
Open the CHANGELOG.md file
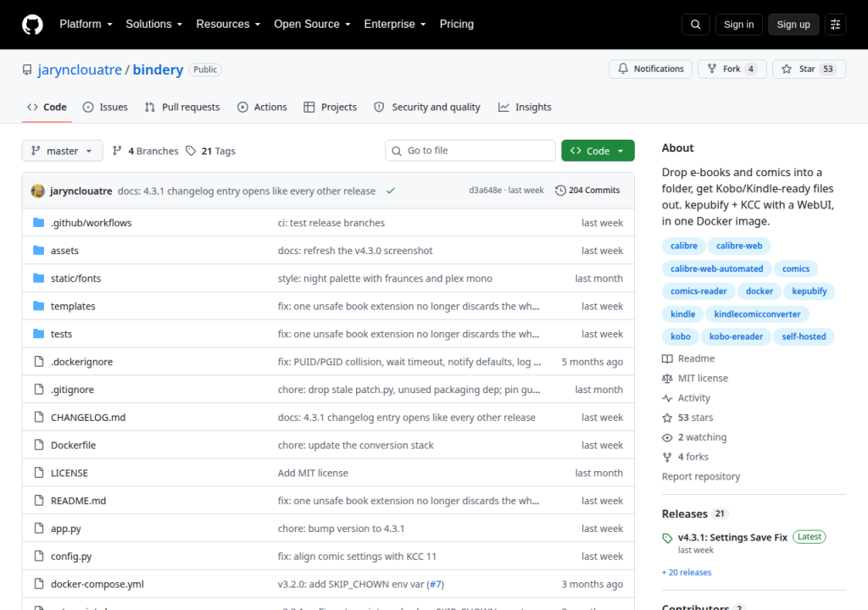pyautogui.click(x=88, y=418)
